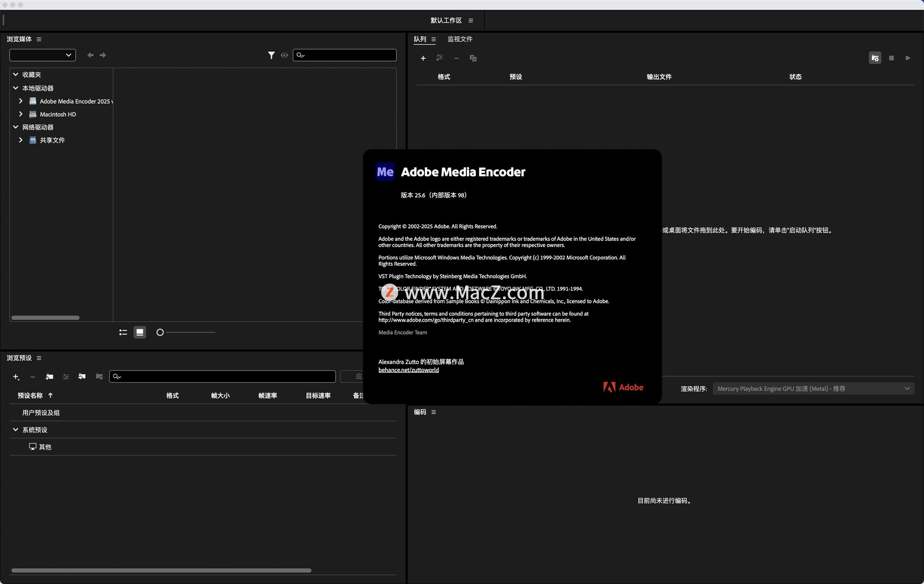
Task: Click the file type filter funnel icon
Action: click(271, 55)
